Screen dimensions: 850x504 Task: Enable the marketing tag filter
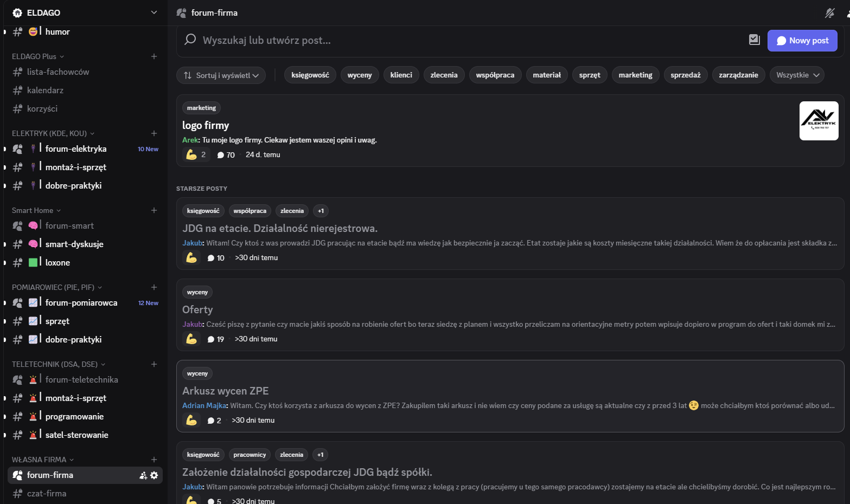coord(635,75)
